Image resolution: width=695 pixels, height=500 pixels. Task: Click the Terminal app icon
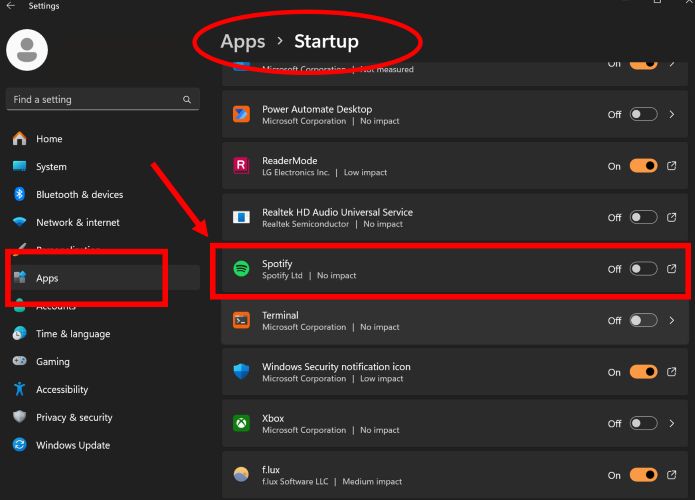241,321
